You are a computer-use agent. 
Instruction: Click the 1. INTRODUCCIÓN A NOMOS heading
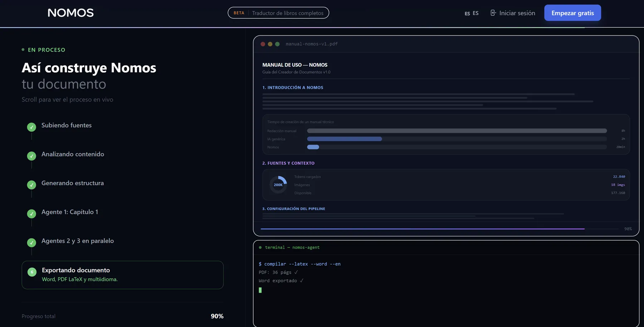tap(293, 87)
